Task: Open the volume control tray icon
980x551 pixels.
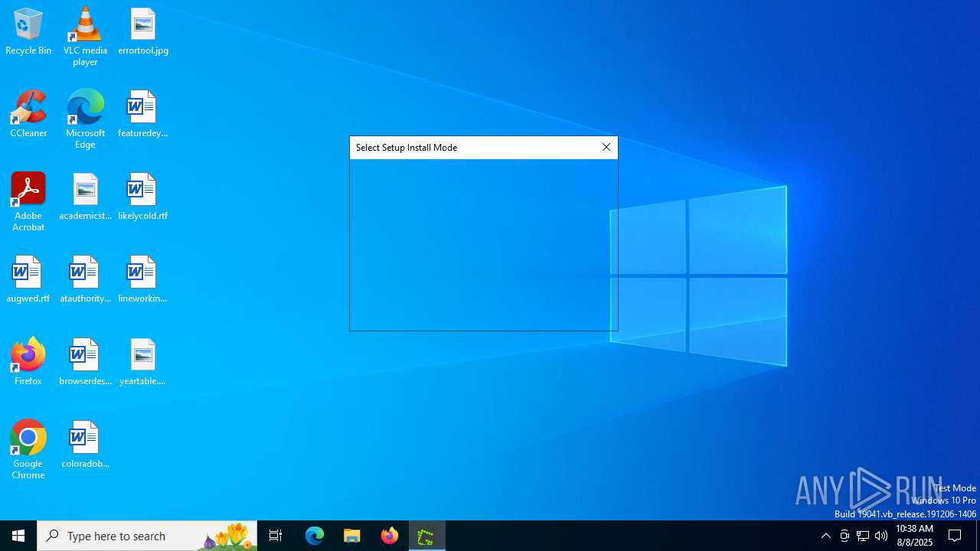Action: click(881, 536)
